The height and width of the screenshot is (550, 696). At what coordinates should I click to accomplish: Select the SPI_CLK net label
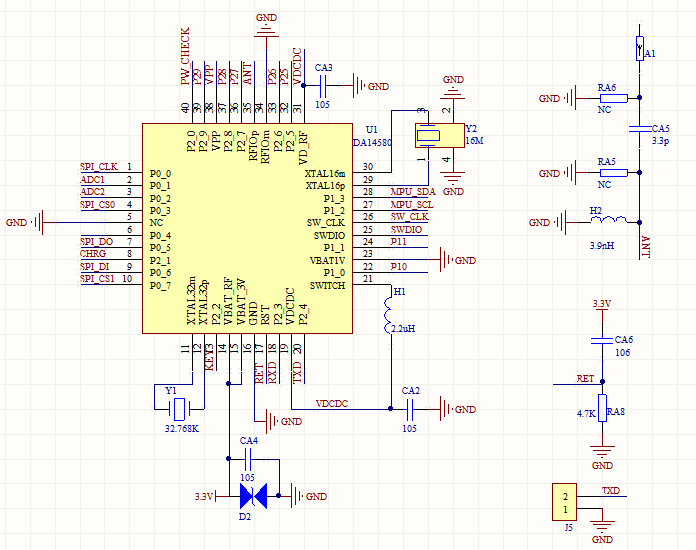(x=98, y=166)
